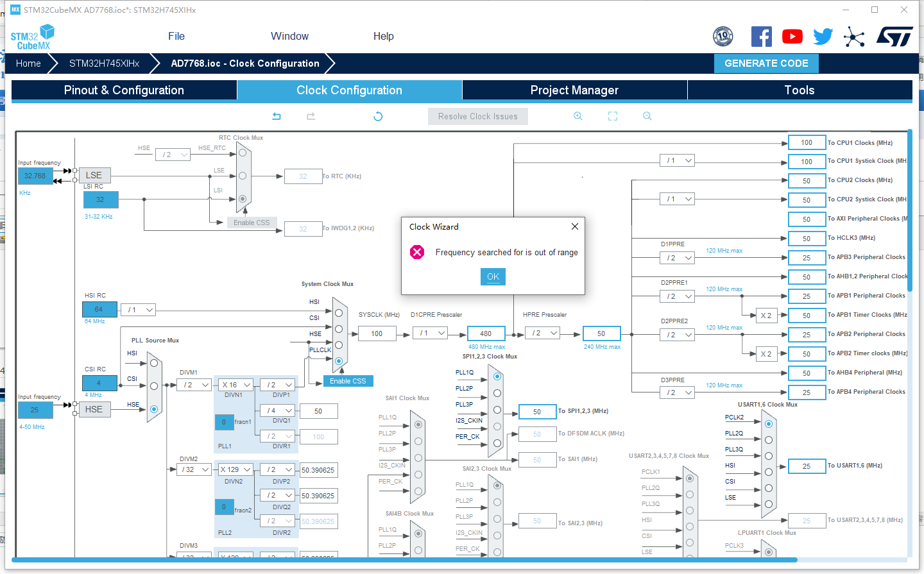Open the HSE RTC /2 divider dropdown
The height and width of the screenshot is (574, 924).
(173, 155)
